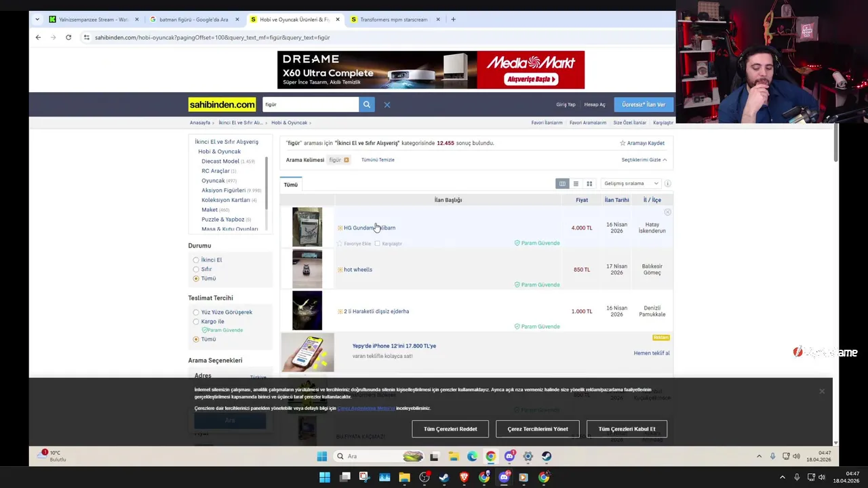Sort by the Fiyat column header

click(x=582, y=200)
